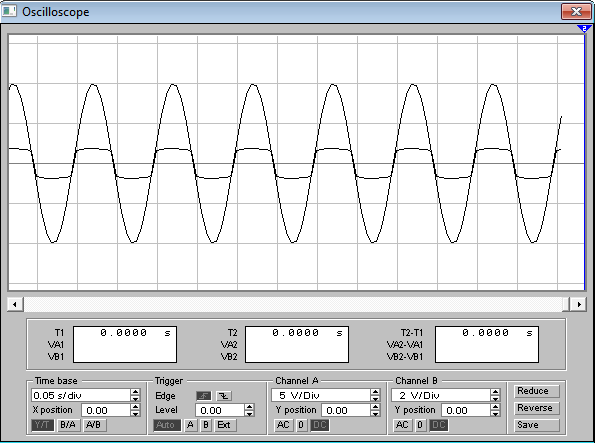The height and width of the screenshot is (444, 597).
Task: Click the X position input field
Action: tap(106, 410)
